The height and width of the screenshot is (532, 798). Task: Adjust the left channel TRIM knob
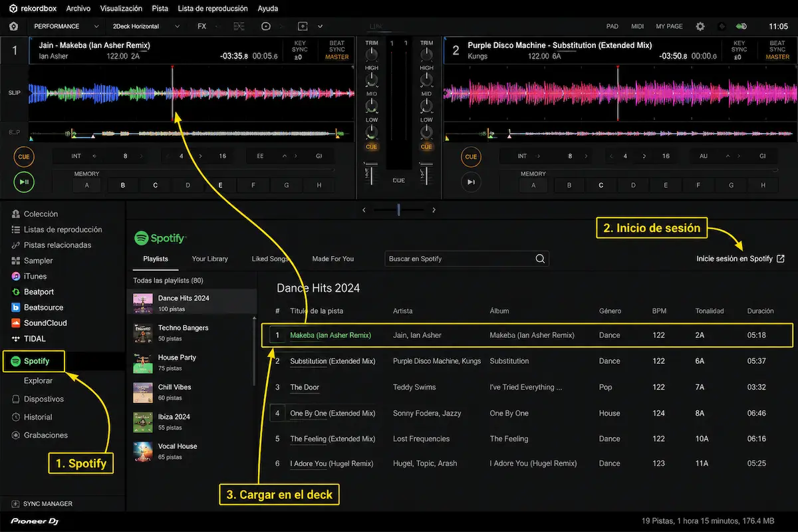point(371,55)
